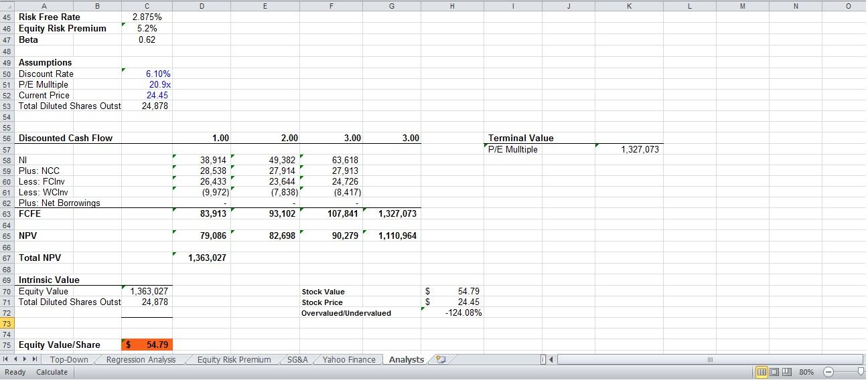Viewport: 868px width, 380px height.
Task: Jump to last sheet navigation arrow
Action: [x=35, y=360]
